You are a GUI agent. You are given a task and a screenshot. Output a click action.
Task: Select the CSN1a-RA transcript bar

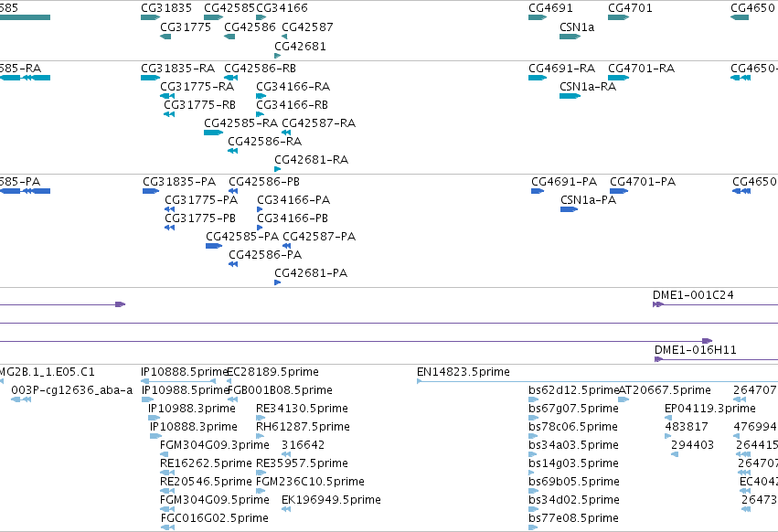[570, 96]
